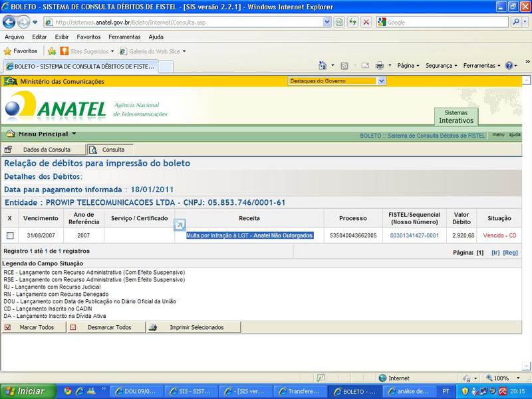Screen dimensions: 532x399
Task: Select the BOLETO browser tab
Action: (80, 66)
